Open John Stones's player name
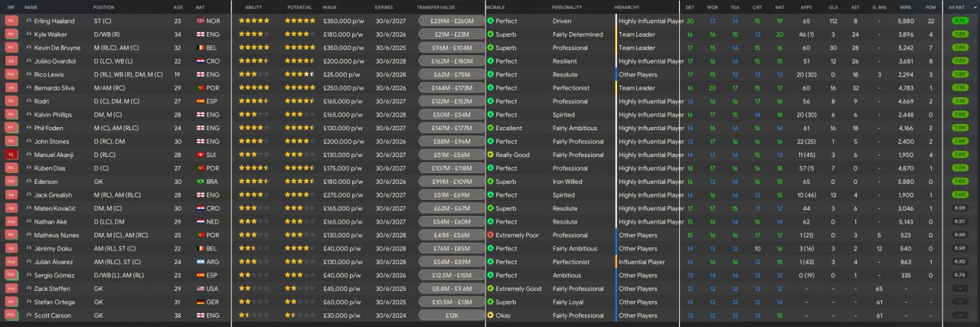 click(x=52, y=142)
